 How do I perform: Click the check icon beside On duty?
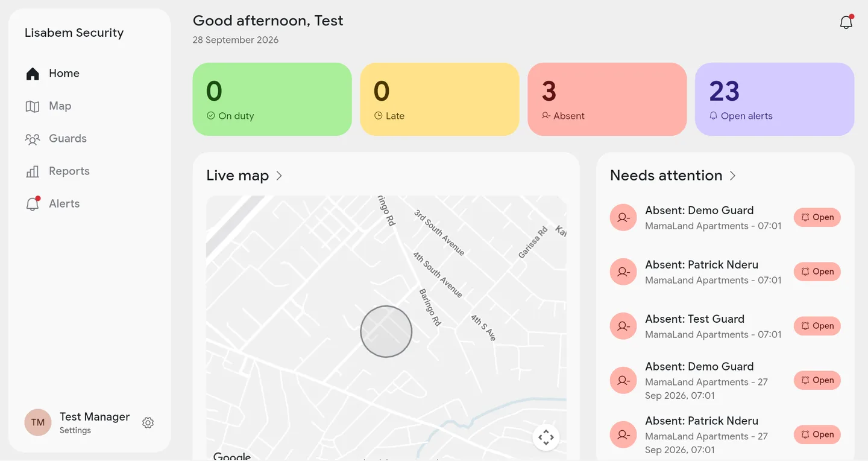211,116
